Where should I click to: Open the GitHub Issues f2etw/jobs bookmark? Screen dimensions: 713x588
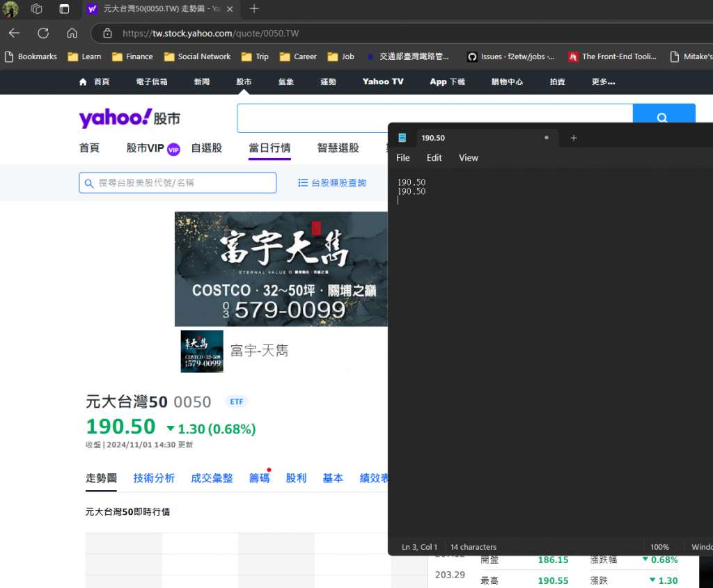[511, 56]
